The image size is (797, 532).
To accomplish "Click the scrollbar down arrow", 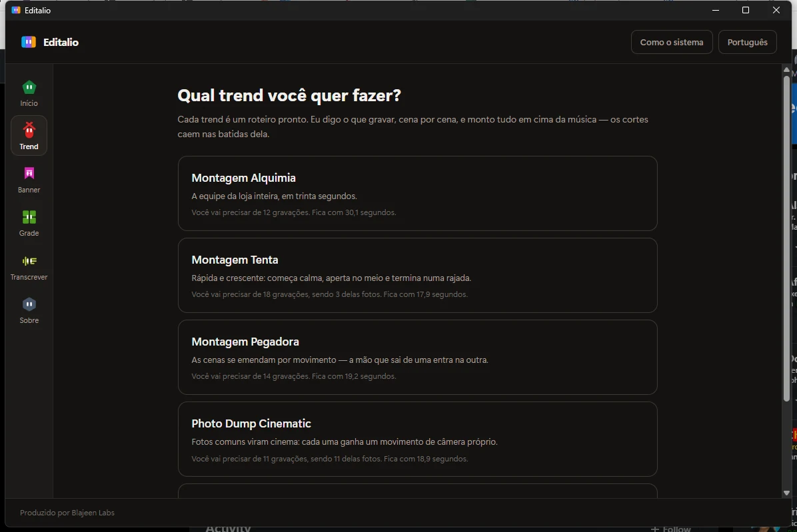I will (786, 493).
